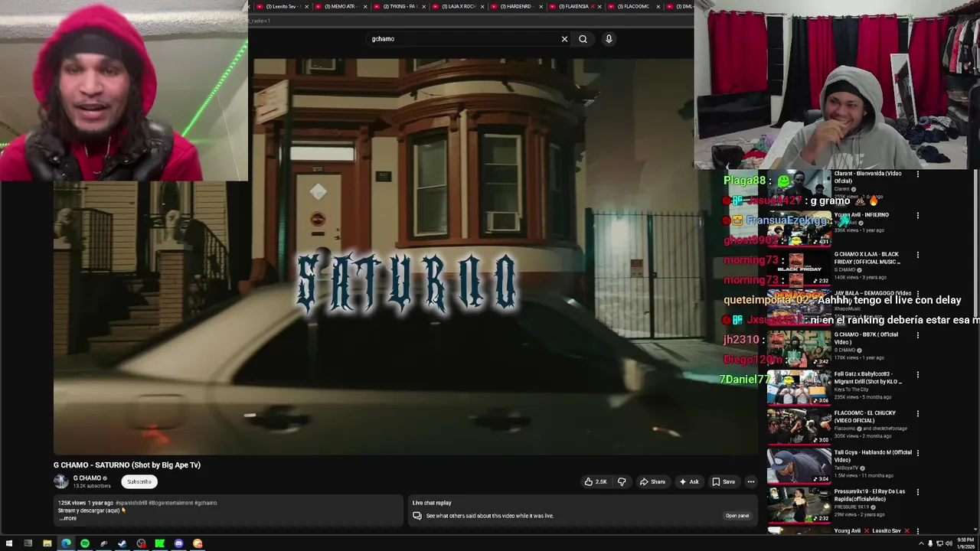Screen dimensions: 980x551
Task: Open Tali Goya - Hablando M thumbnail
Action: (799, 466)
